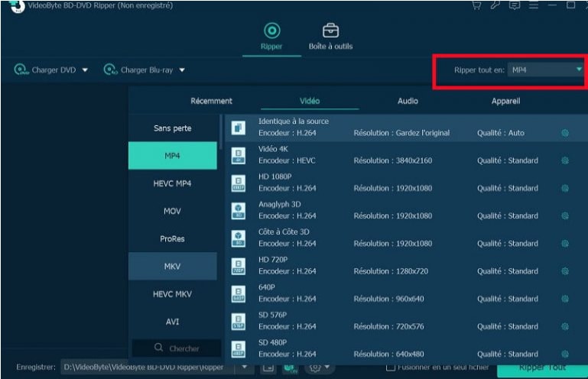588x379 pixels.
Task: Open settings gear for Identique à la source
Action: coord(565,133)
